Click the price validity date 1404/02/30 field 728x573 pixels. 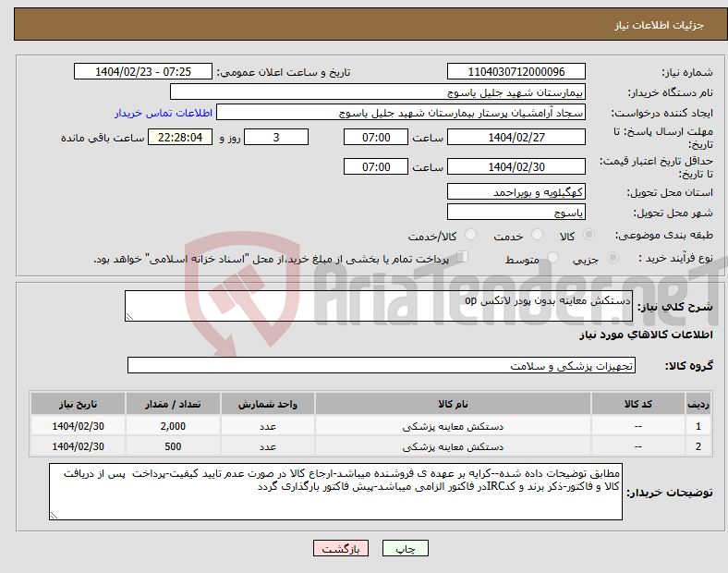coord(516,166)
